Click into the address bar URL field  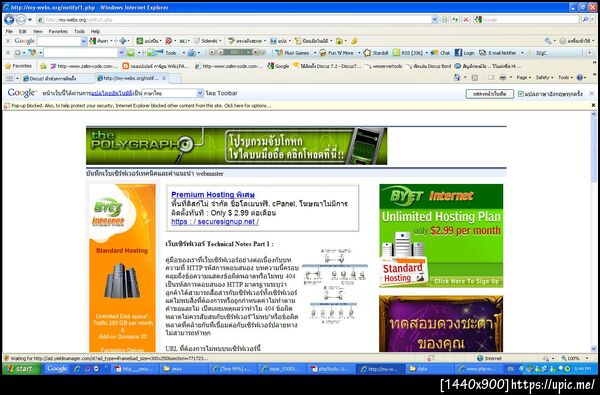click(x=237, y=20)
